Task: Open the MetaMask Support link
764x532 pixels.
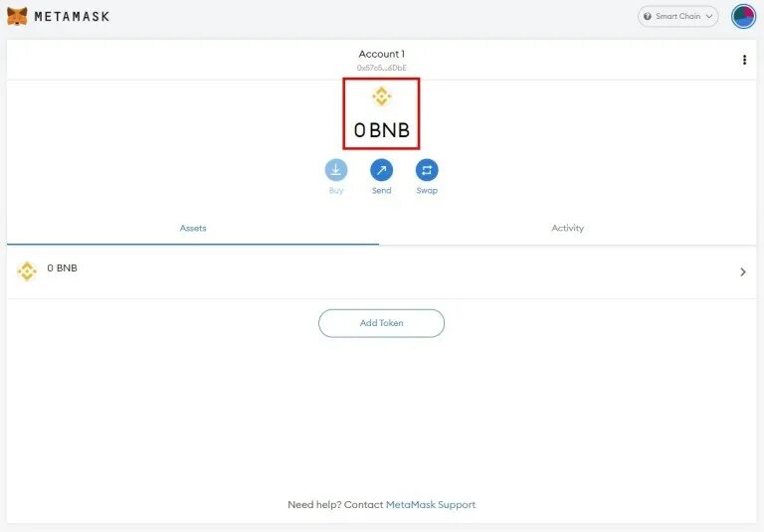Action: tap(431, 505)
